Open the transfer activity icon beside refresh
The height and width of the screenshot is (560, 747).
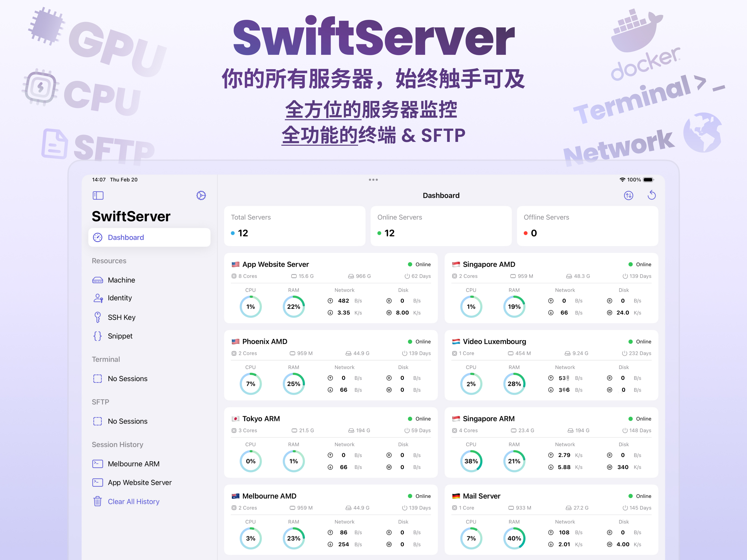[628, 195]
